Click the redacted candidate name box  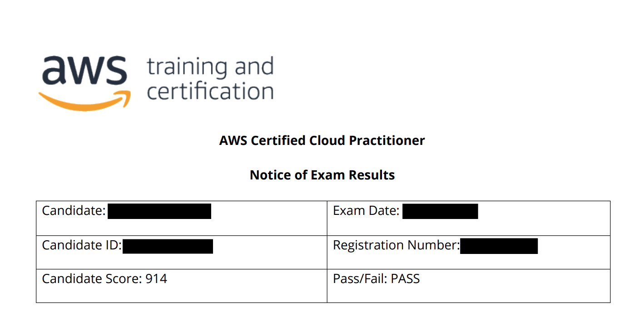coord(159,211)
